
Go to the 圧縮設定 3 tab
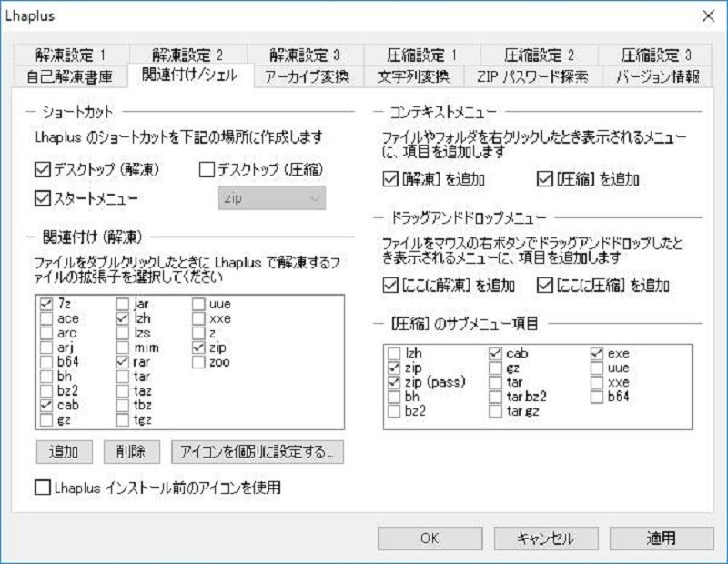(655, 55)
